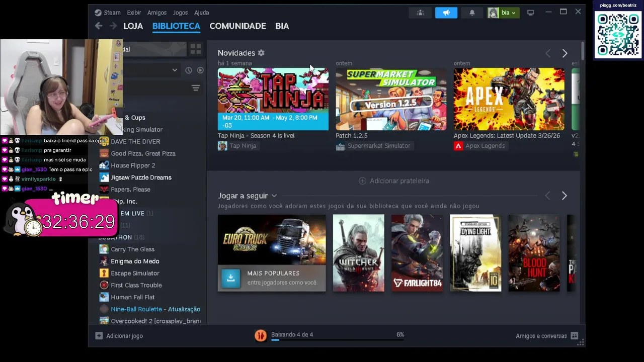Open the library advanced filters icon

pyautogui.click(x=196, y=88)
